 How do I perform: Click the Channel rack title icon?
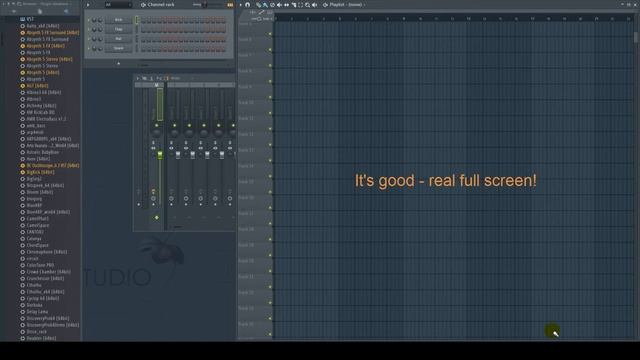[143, 4]
